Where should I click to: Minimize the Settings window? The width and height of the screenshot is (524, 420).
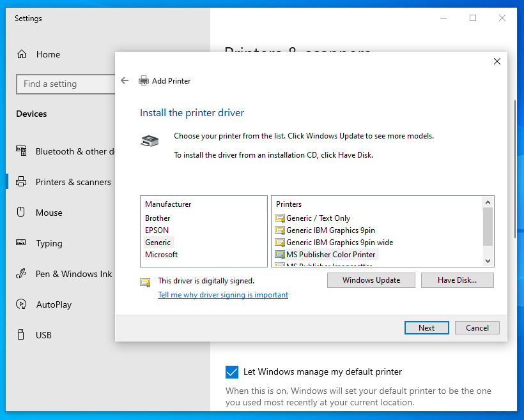(443, 18)
